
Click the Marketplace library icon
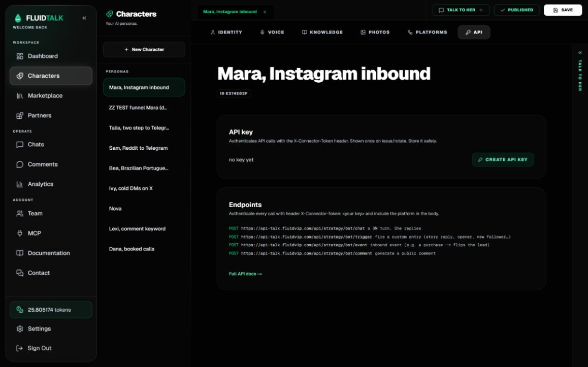pos(19,96)
